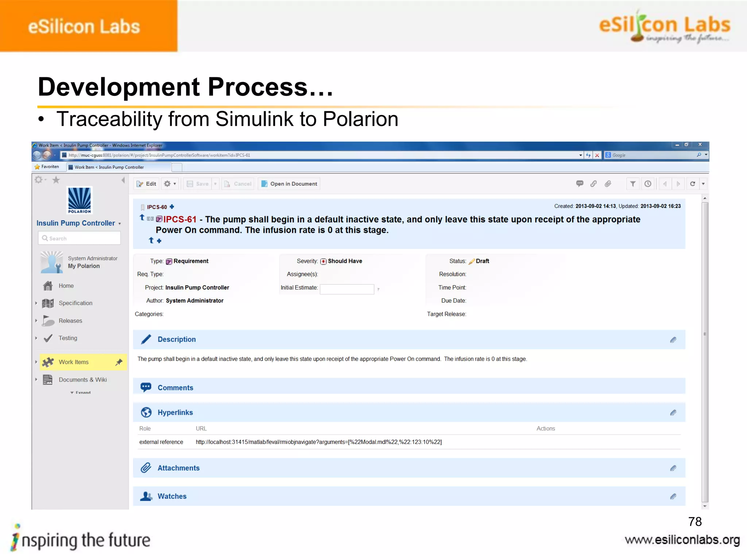Click the browser stop X button
Image resolution: width=747 pixels, height=560 pixels.
tap(597, 155)
